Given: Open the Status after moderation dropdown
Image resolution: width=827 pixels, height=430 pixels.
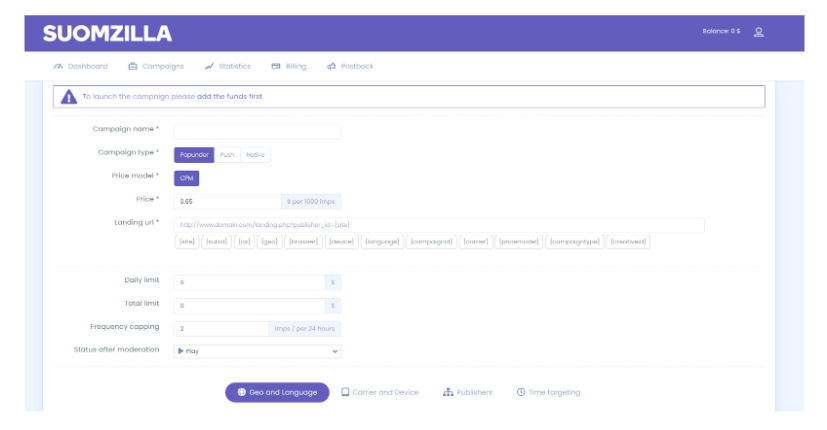Looking at the screenshot, I should 257,351.
